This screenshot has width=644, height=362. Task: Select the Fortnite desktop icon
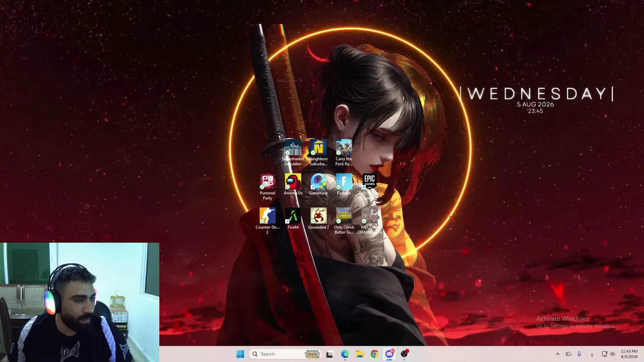coord(344,185)
